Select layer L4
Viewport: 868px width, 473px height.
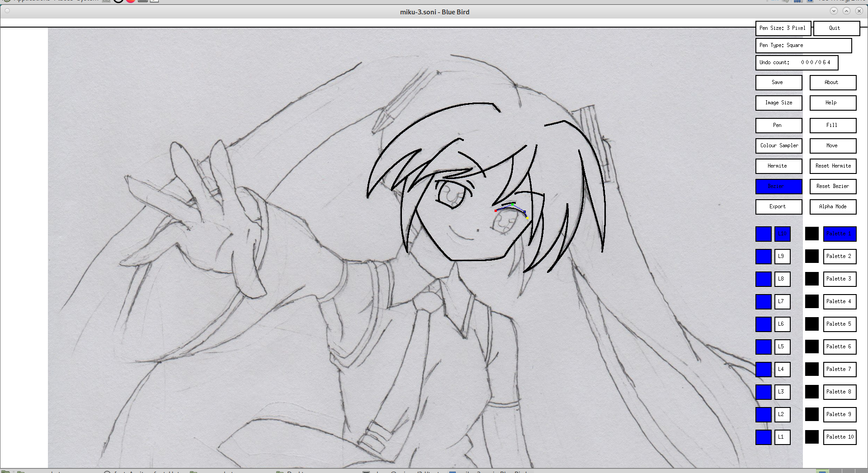pyautogui.click(x=783, y=370)
